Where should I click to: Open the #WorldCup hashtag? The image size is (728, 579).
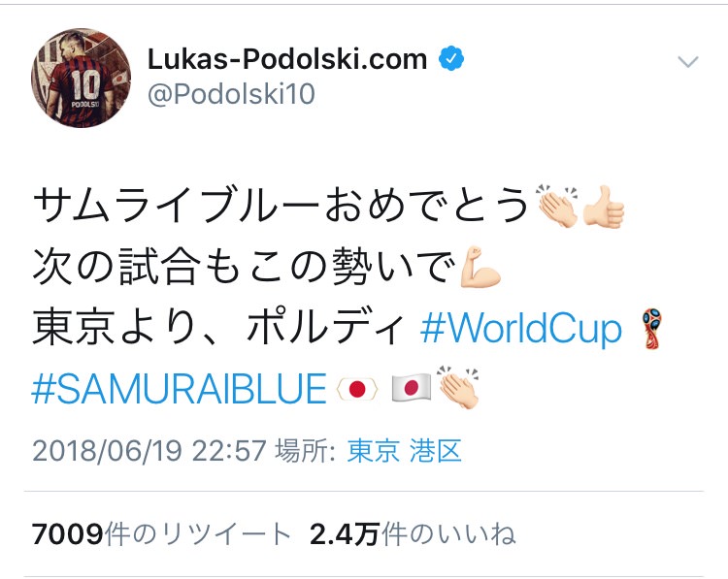[x=521, y=329]
